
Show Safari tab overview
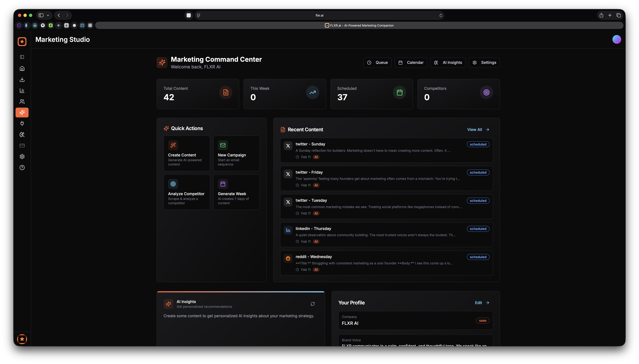point(619,15)
